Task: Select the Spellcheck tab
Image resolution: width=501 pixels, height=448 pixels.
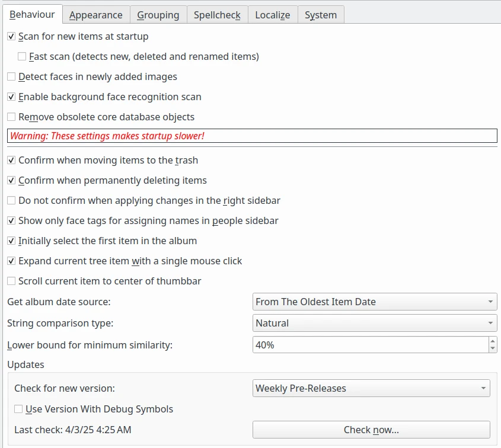Action: point(217,15)
